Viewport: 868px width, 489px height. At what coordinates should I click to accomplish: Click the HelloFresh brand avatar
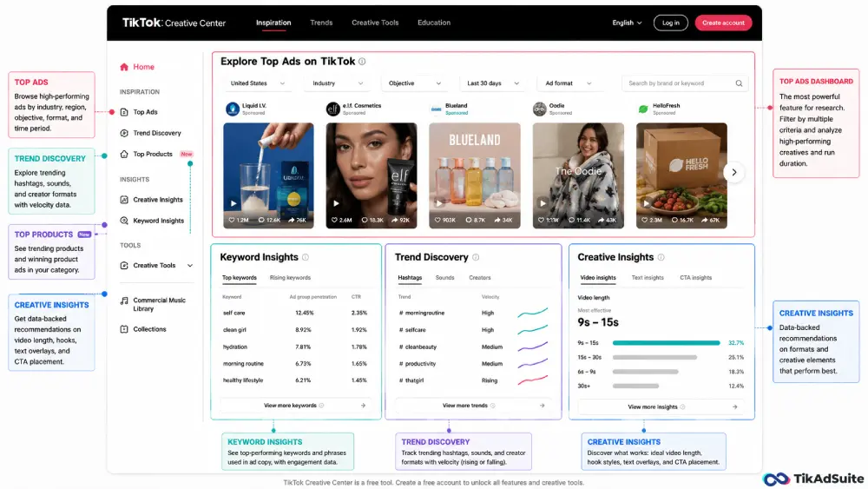(x=642, y=109)
